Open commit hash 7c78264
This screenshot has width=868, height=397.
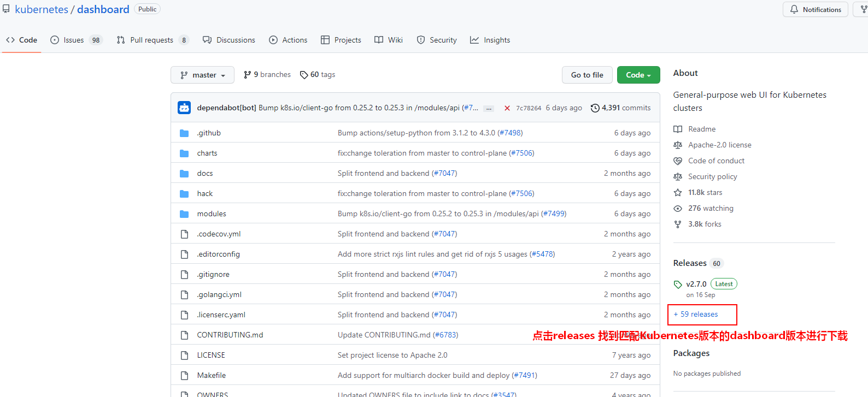[529, 108]
